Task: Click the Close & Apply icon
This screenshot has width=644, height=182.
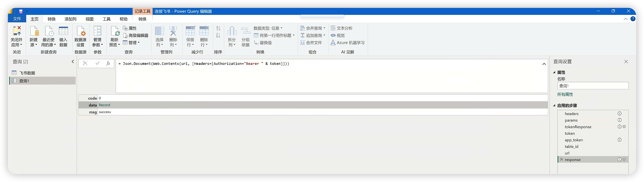Action: tap(17, 31)
